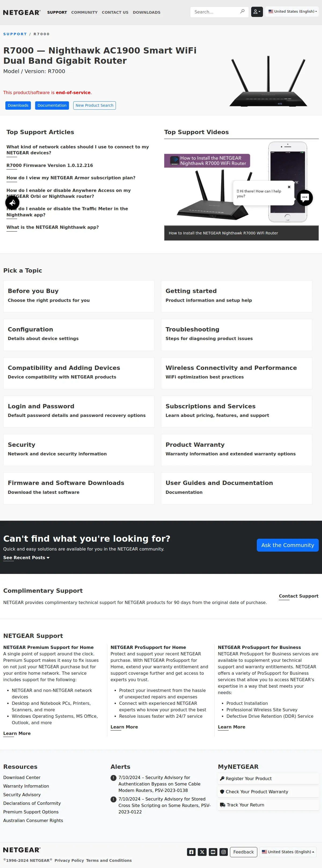This screenshot has width=322, height=868.
Task: Open the live chat bubble icon
Action: [x=305, y=198]
